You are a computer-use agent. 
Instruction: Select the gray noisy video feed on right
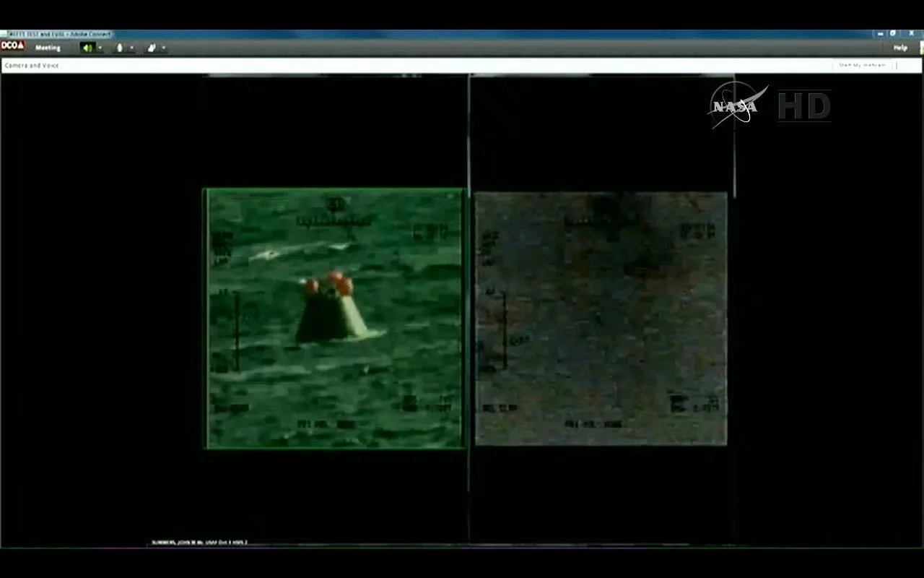[601, 319]
